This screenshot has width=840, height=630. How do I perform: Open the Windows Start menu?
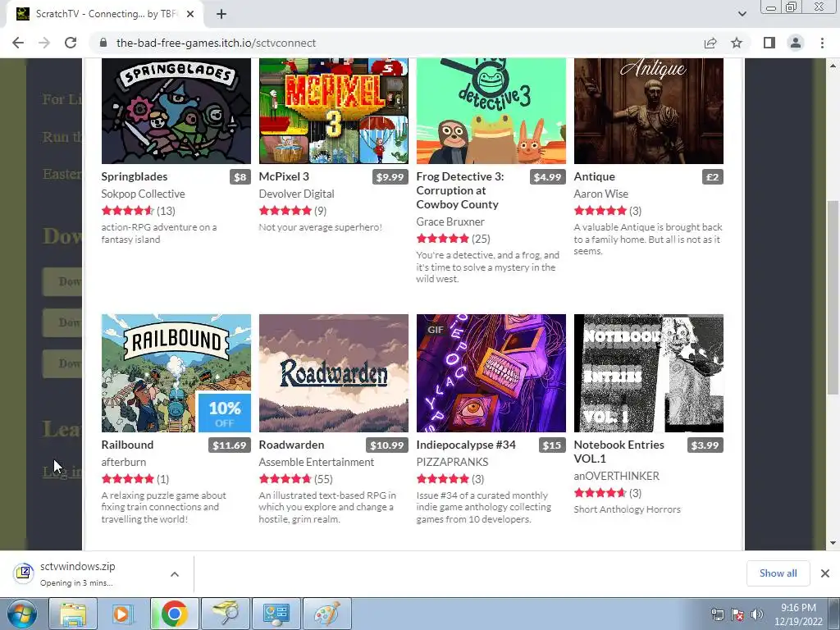(22, 614)
